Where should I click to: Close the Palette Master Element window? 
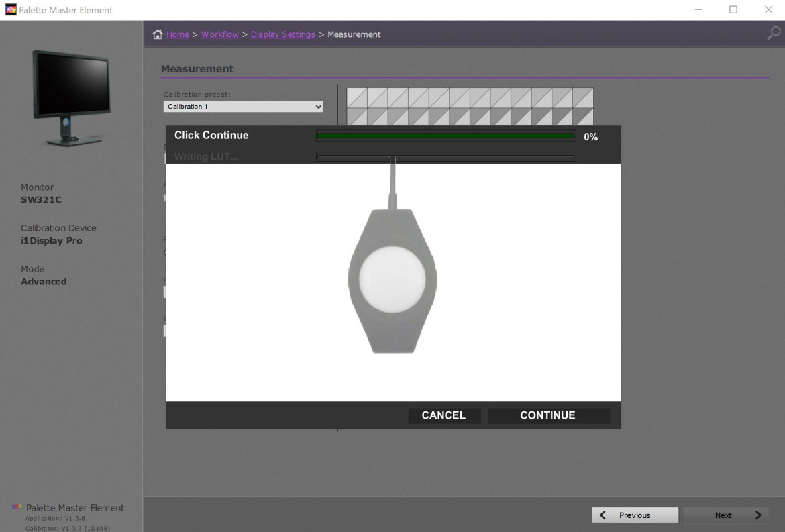[x=768, y=9]
